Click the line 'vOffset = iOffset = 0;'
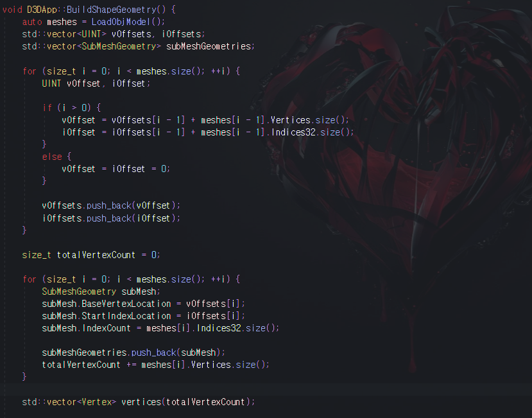This screenshot has height=418, width=532. [x=116, y=169]
